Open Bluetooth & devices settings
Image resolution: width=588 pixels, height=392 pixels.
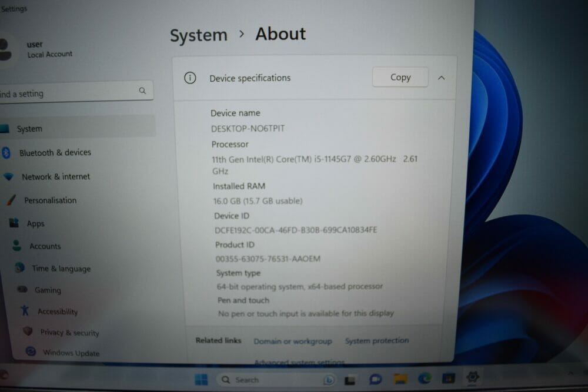click(55, 153)
